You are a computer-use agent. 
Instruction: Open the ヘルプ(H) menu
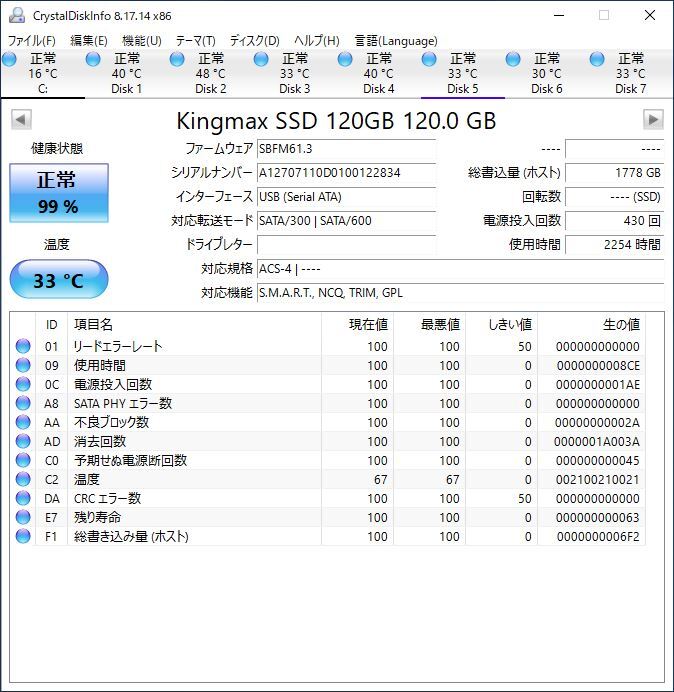(317, 41)
